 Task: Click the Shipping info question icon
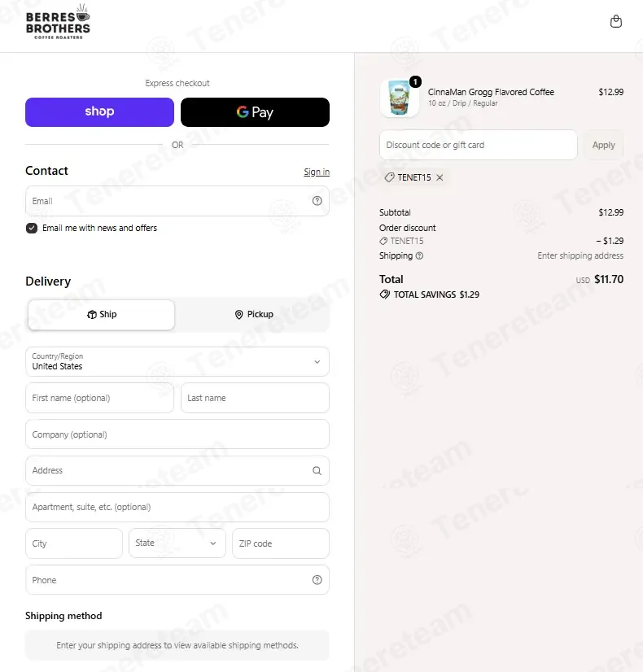pyautogui.click(x=420, y=255)
